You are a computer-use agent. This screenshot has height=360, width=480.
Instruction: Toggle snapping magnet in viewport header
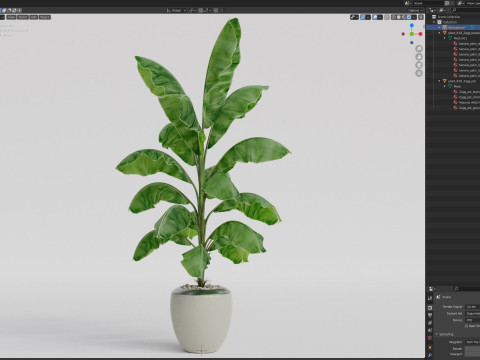click(x=201, y=10)
